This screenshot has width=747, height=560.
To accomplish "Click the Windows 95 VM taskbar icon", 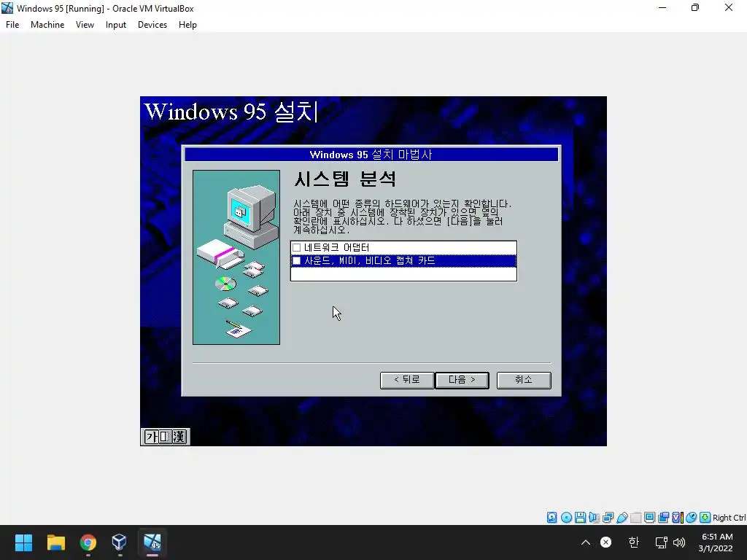I will point(152,542).
